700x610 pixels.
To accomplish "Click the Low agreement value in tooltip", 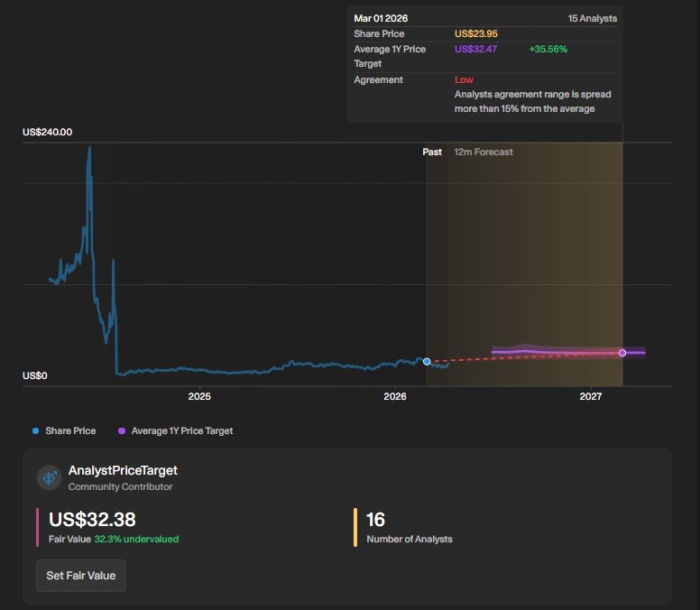I will [464, 80].
